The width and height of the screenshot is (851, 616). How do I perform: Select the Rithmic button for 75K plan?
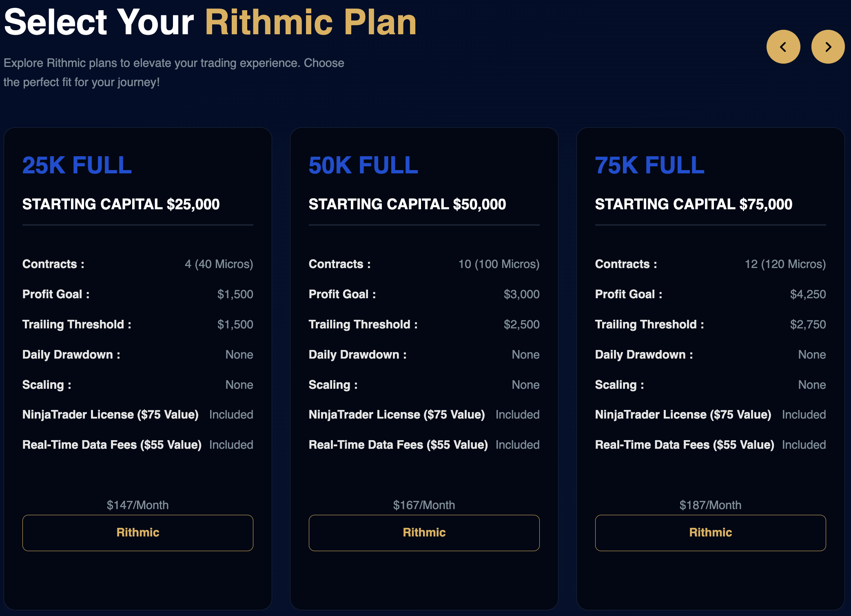pyautogui.click(x=711, y=533)
